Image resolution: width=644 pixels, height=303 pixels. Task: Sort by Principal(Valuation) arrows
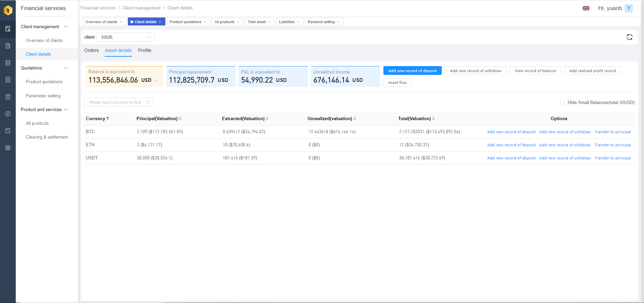(180, 118)
